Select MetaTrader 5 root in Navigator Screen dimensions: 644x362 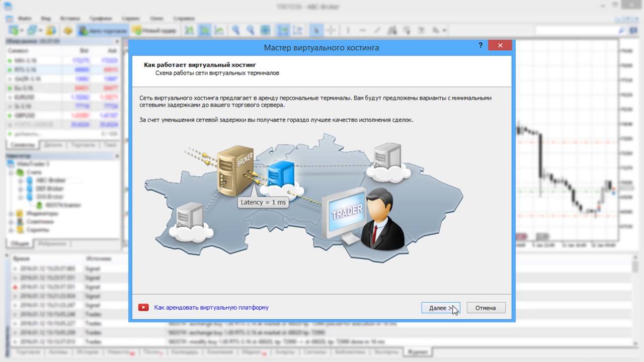[x=34, y=164]
